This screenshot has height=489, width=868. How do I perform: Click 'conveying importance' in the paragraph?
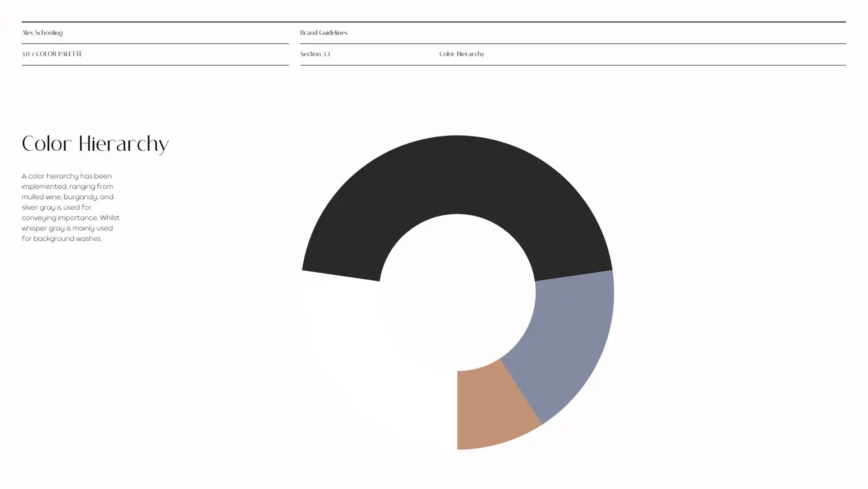click(x=60, y=218)
